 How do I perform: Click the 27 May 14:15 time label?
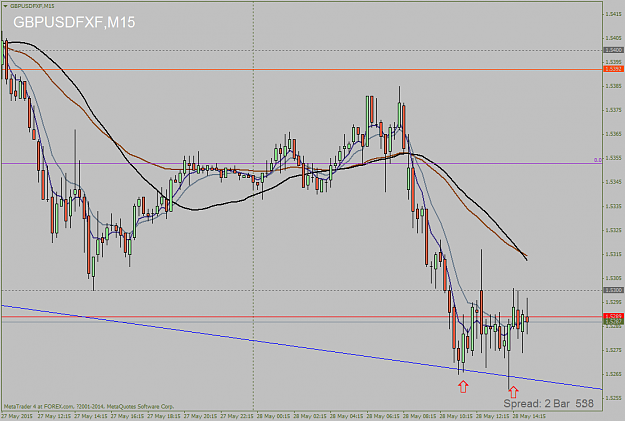[x=91, y=417]
